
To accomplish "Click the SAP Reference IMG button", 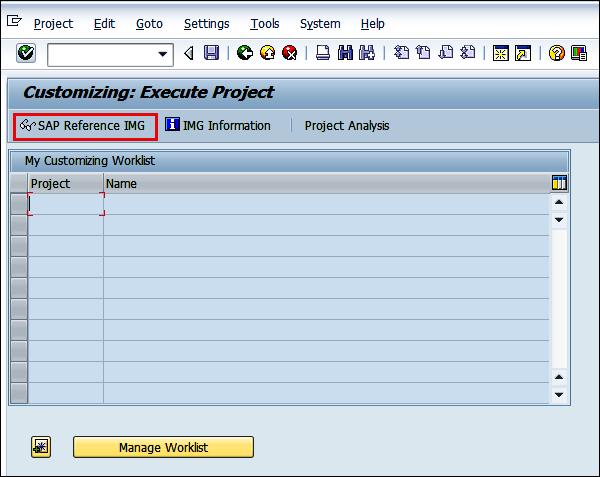I will pos(85,127).
